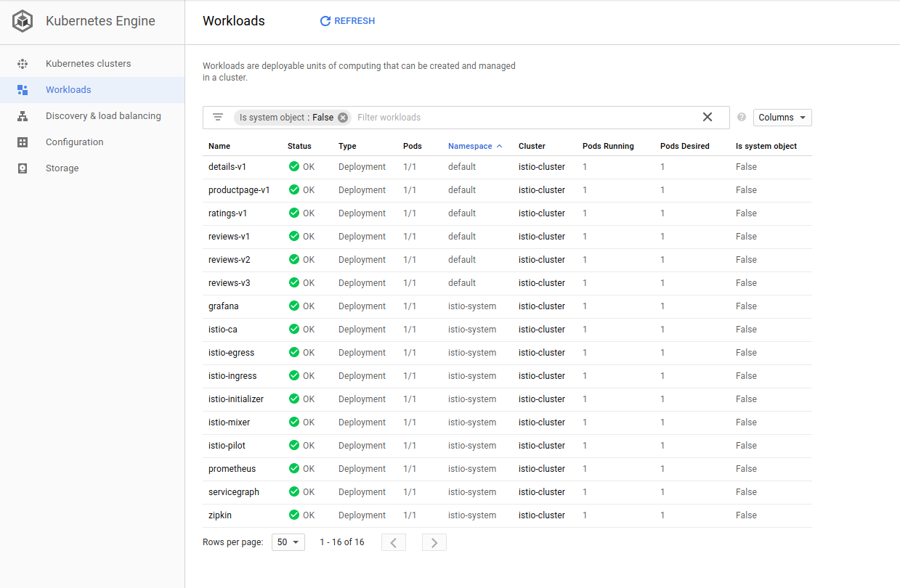The width and height of the screenshot is (900, 588).
Task: Click the green OK check for zipkin
Action: [294, 515]
